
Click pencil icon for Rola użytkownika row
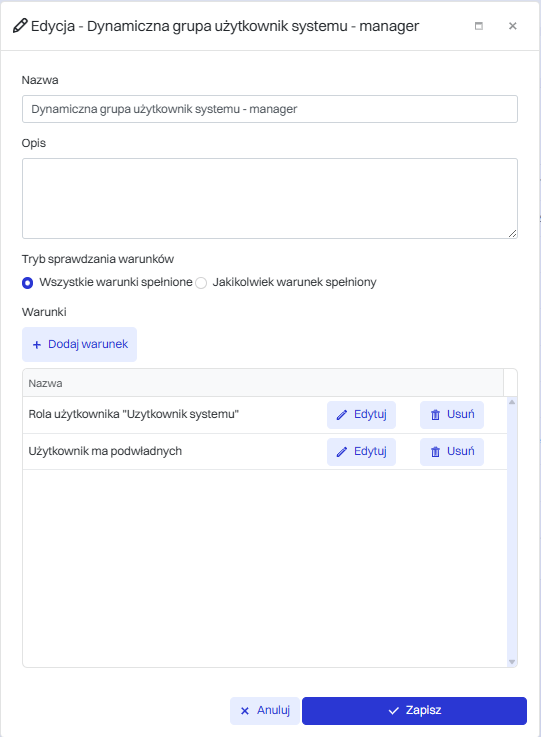[342, 415]
